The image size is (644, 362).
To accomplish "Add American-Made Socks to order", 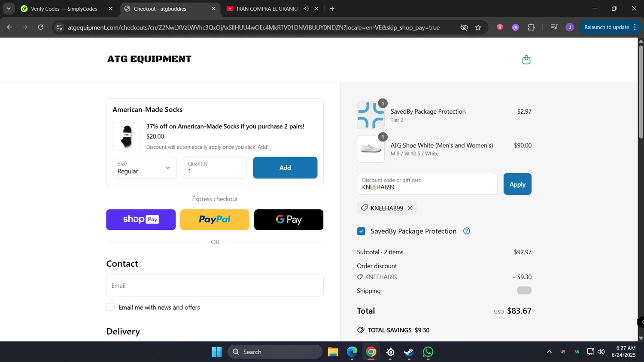I will point(285,168).
